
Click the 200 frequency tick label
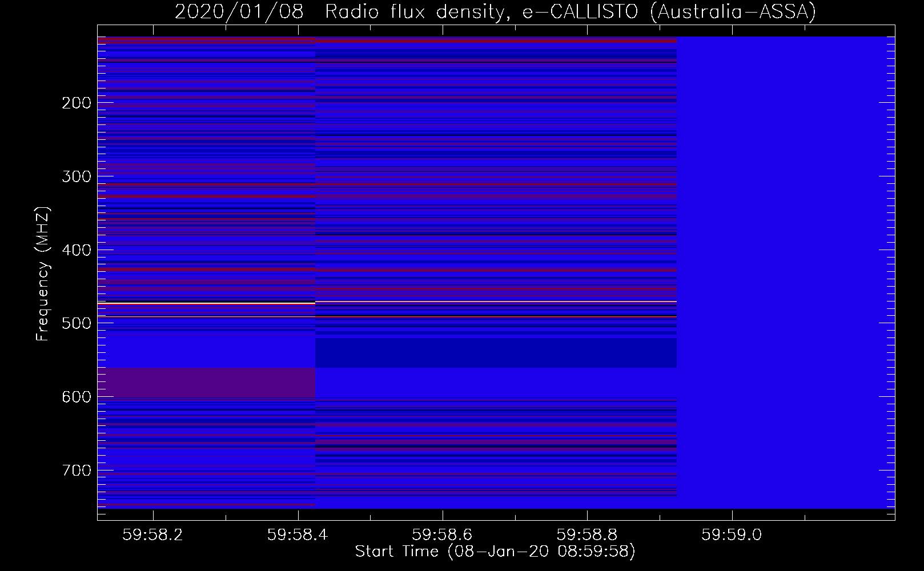(x=77, y=103)
